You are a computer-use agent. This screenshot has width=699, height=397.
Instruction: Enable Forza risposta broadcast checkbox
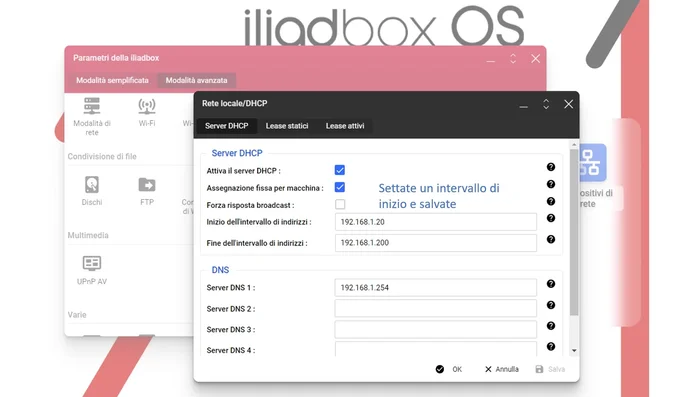point(340,204)
